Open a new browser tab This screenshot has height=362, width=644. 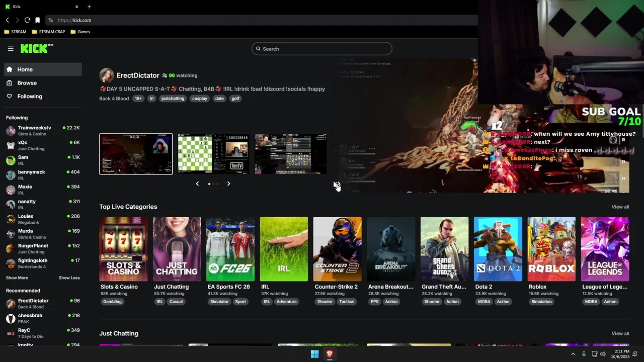pos(89,7)
